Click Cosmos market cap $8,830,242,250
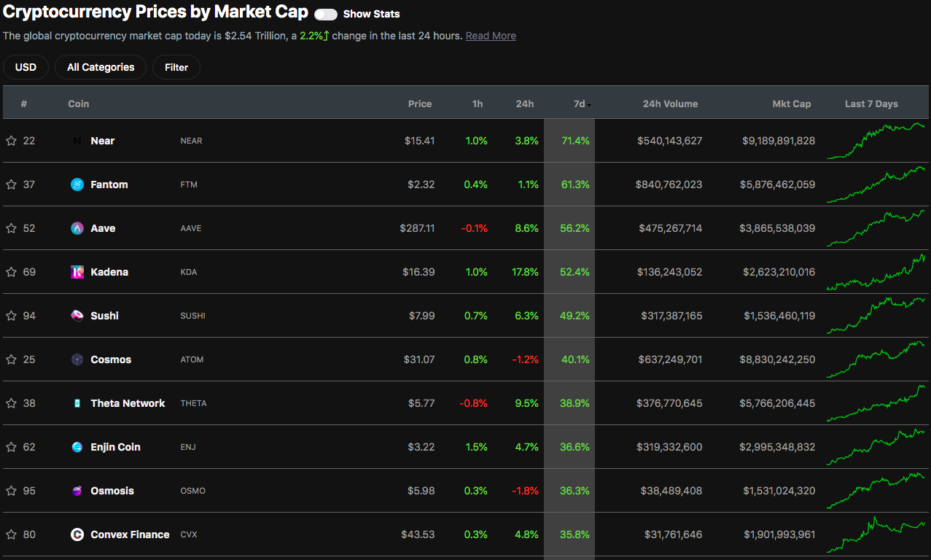The height and width of the screenshot is (560, 931). click(x=777, y=359)
